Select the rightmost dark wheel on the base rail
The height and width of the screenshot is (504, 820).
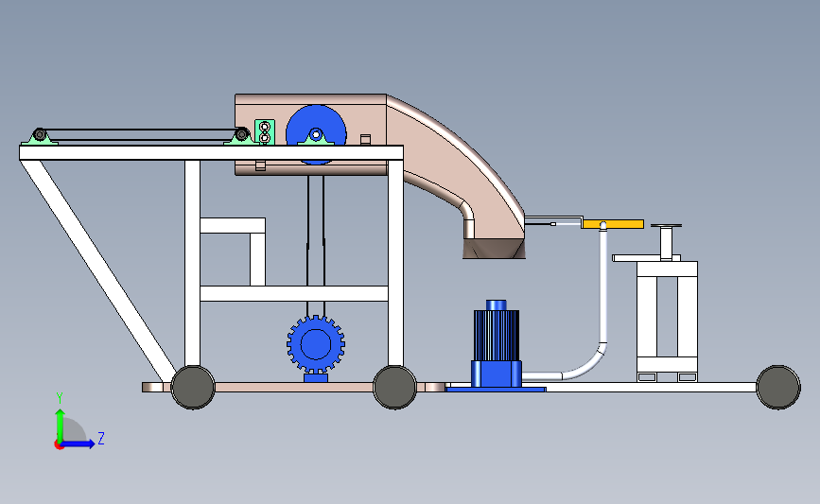pos(778,388)
